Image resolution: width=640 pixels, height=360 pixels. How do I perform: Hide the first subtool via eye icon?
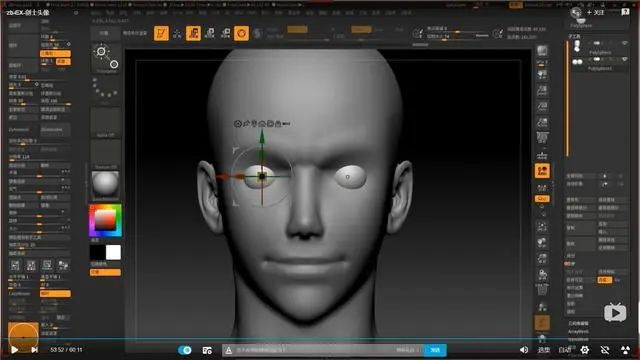pyautogui.click(x=624, y=43)
